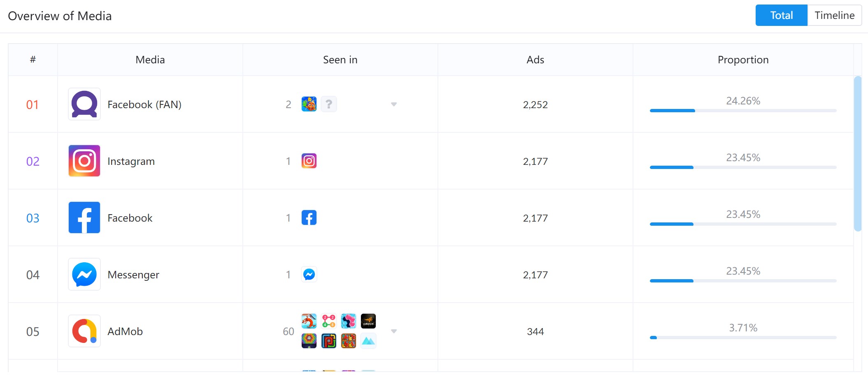
Task: Open the fish game app in Facebook (FAN) row
Action: [x=309, y=104]
